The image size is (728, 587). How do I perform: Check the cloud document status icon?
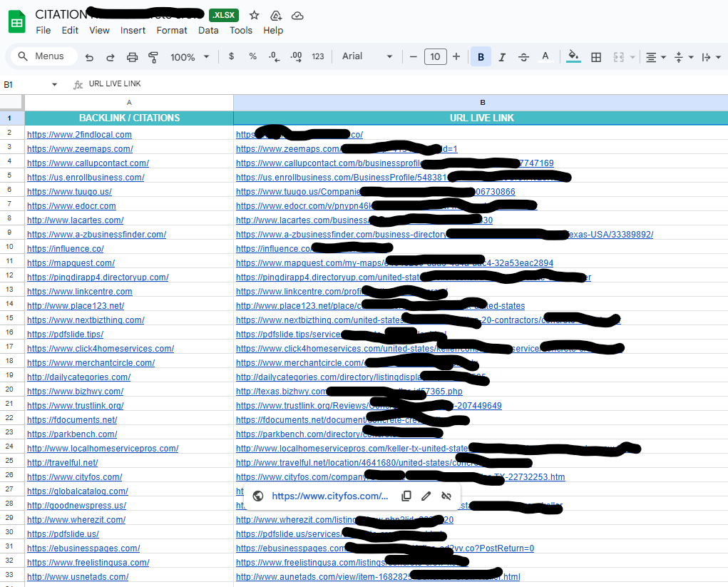[x=297, y=16]
